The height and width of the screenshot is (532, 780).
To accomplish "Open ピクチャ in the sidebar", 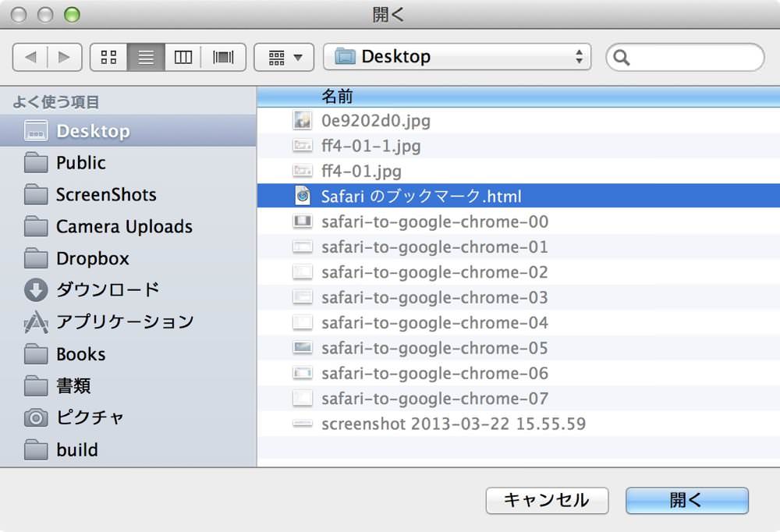I will pyautogui.click(x=129, y=417).
